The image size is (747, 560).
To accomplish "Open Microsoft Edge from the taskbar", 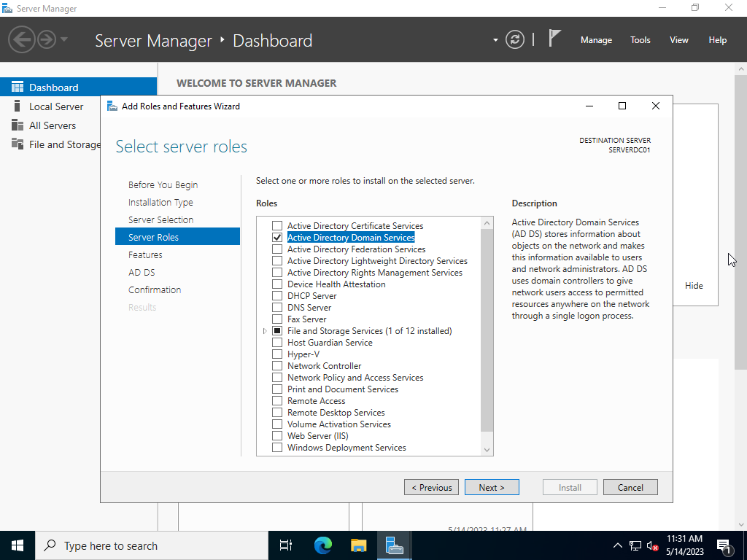I will [322, 545].
